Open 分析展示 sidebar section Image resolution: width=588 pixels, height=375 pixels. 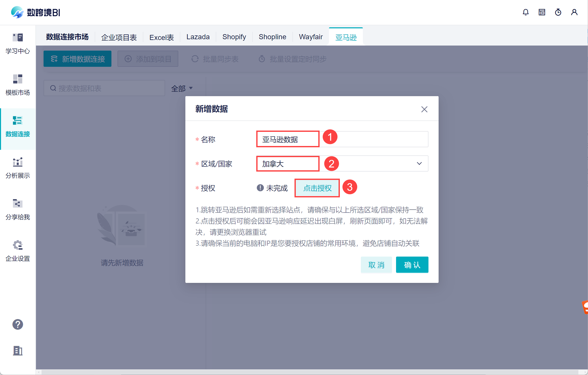(x=18, y=168)
